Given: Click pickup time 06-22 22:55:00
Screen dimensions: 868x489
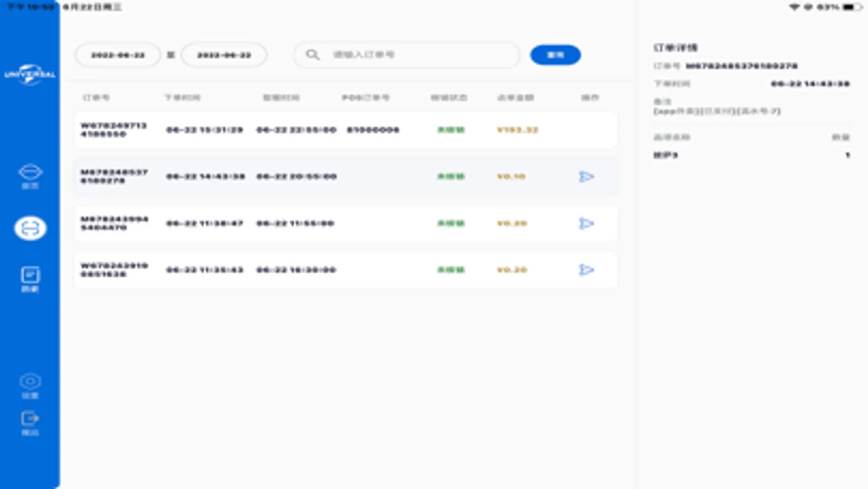Looking at the screenshot, I should coord(296,130).
